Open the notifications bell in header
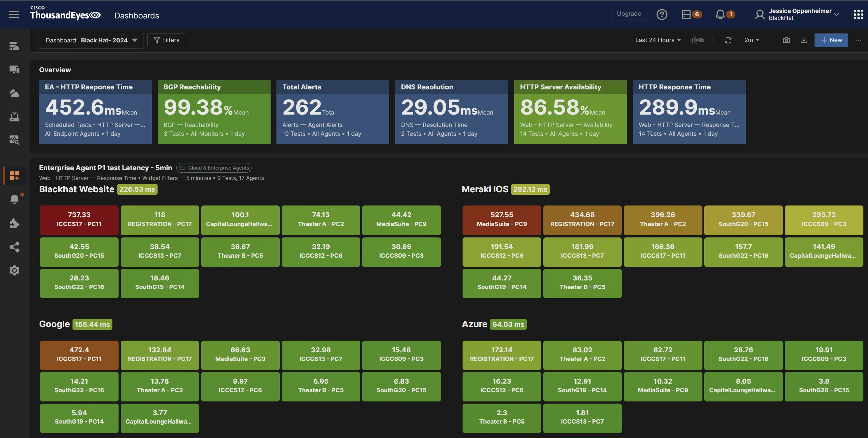The width and height of the screenshot is (868, 438). (x=720, y=14)
